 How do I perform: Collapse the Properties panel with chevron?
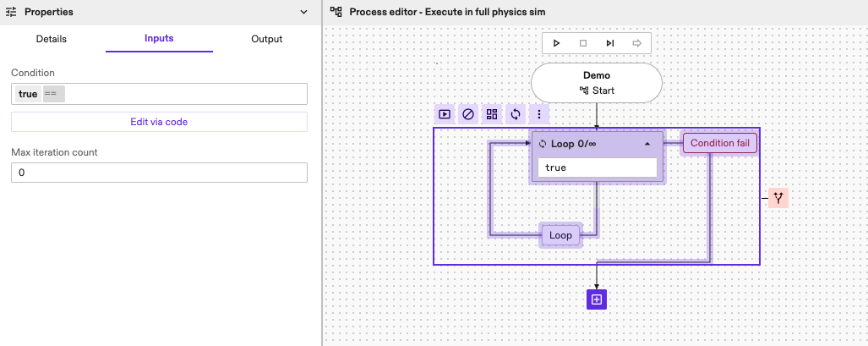(x=304, y=13)
